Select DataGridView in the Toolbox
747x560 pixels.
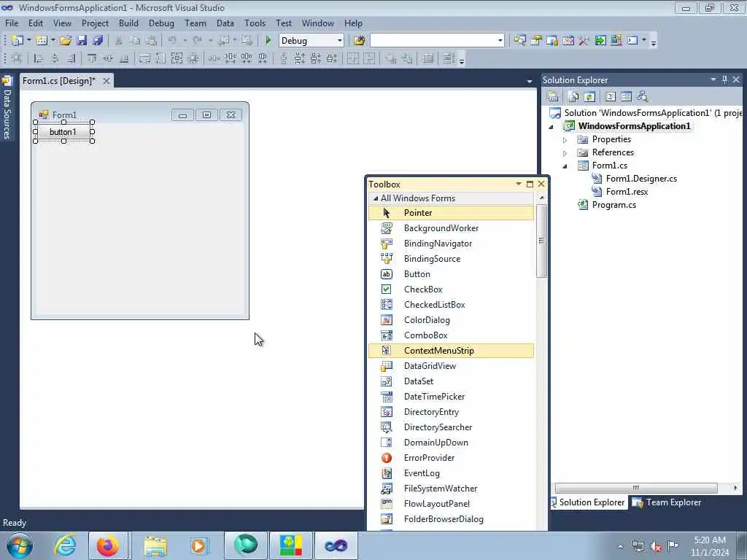coord(451,366)
